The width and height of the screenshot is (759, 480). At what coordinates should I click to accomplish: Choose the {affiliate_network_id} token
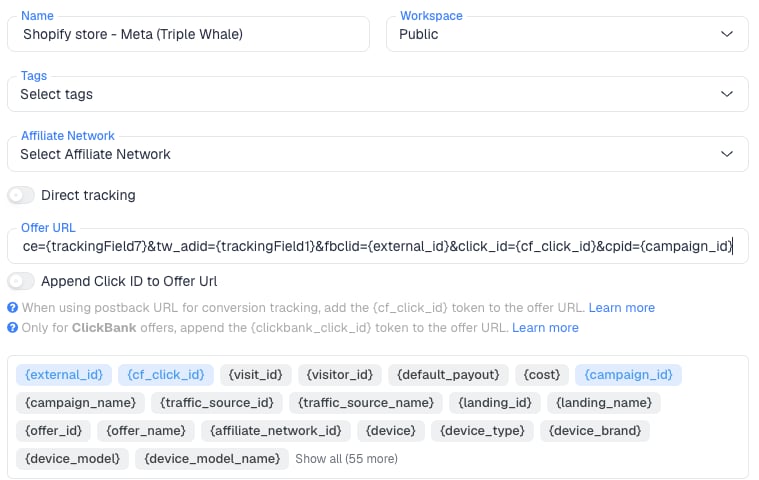tap(276, 431)
